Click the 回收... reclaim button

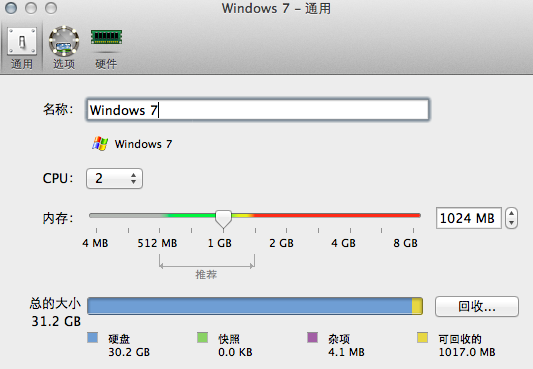point(477,306)
